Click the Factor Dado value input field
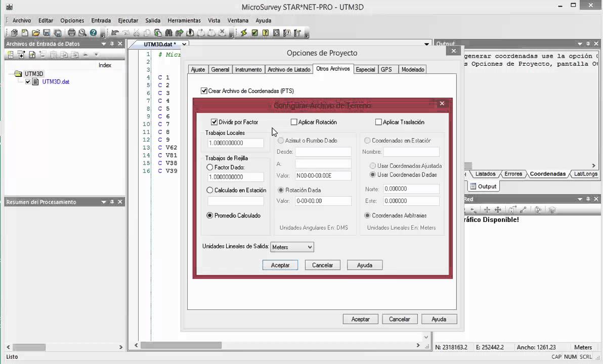Viewport: 603px width, 364px height. (236, 177)
